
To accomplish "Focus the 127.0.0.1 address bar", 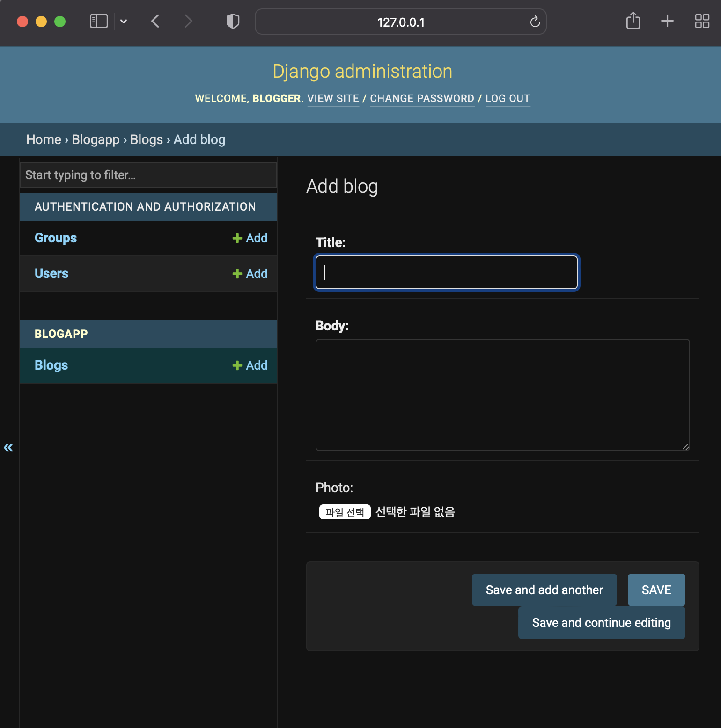I will (401, 22).
